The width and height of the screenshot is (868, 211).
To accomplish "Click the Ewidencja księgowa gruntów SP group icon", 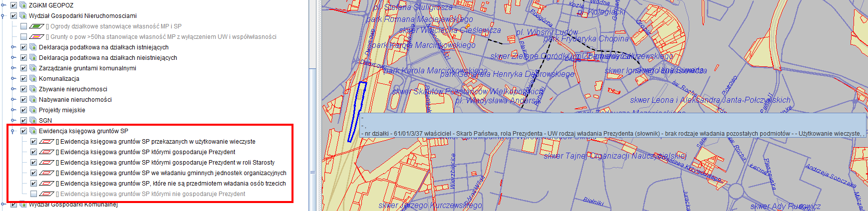I will click(x=33, y=131).
